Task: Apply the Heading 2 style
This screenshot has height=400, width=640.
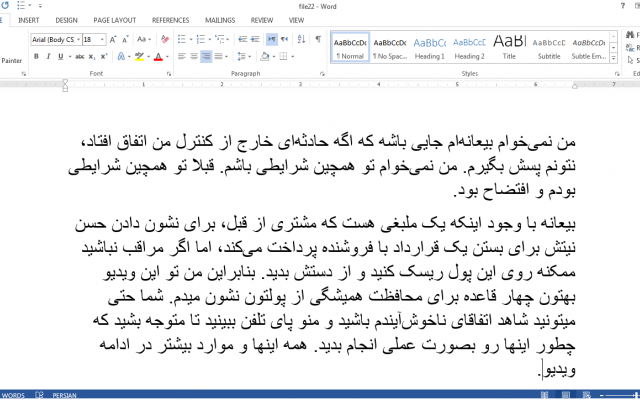Action: click(x=469, y=48)
